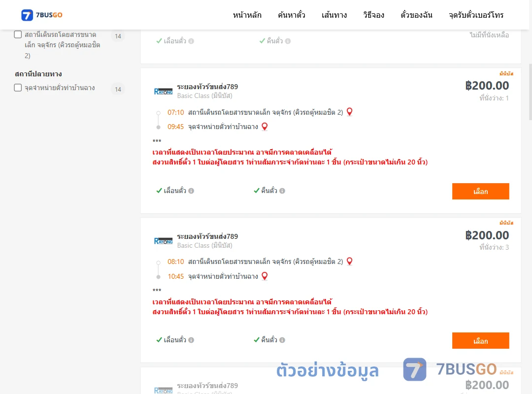
Task: Check the สถานีเดินรถโดยสารขนาดเล็ก จตุจักร filter box
Action: pyautogui.click(x=18, y=34)
